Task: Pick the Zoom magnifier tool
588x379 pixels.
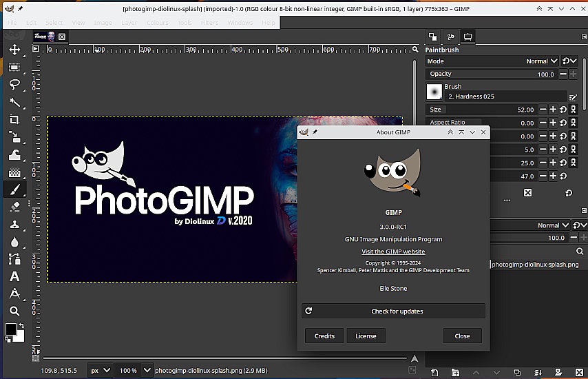Action: [x=14, y=311]
